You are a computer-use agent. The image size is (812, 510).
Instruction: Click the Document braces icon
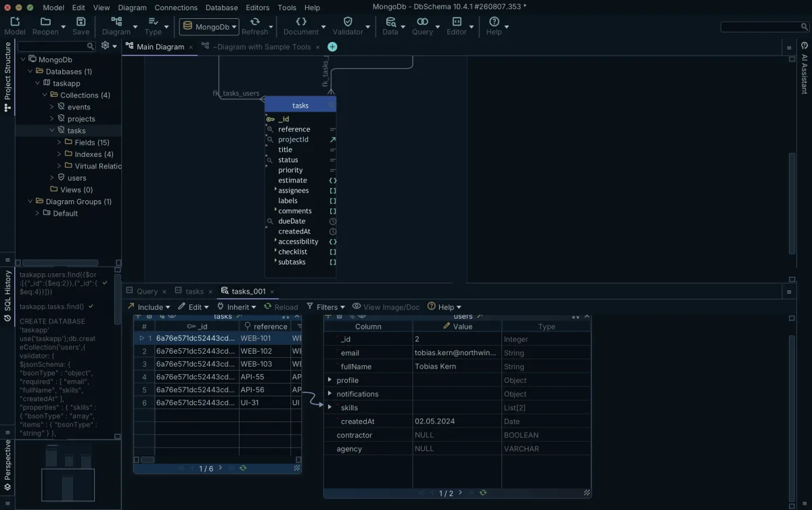coord(301,22)
